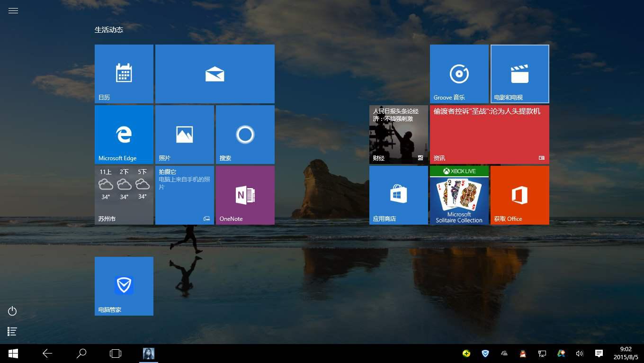Launch the 日历 calendar tile
644x363 pixels.
tap(124, 73)
